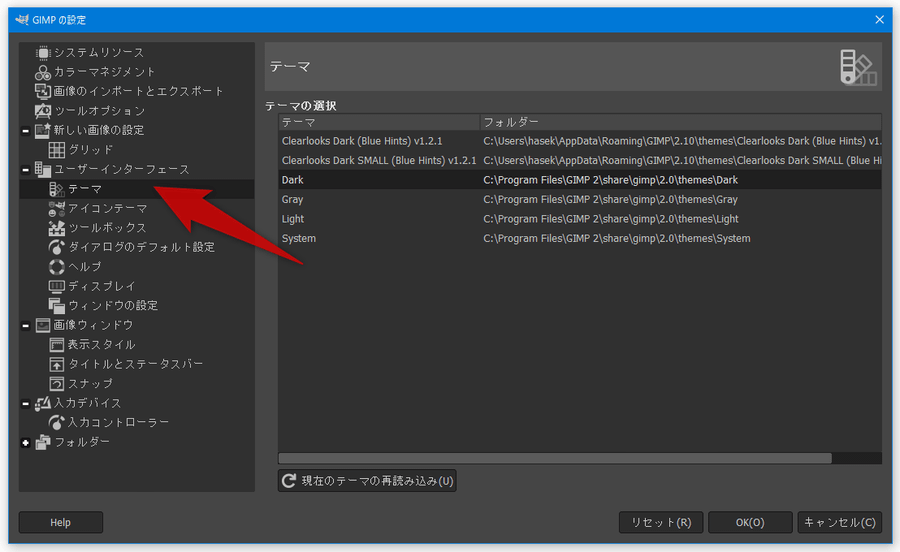Select ツールボックス in the sidebar
The width and height of the screenshot is (900, 552).
(107, 228)
